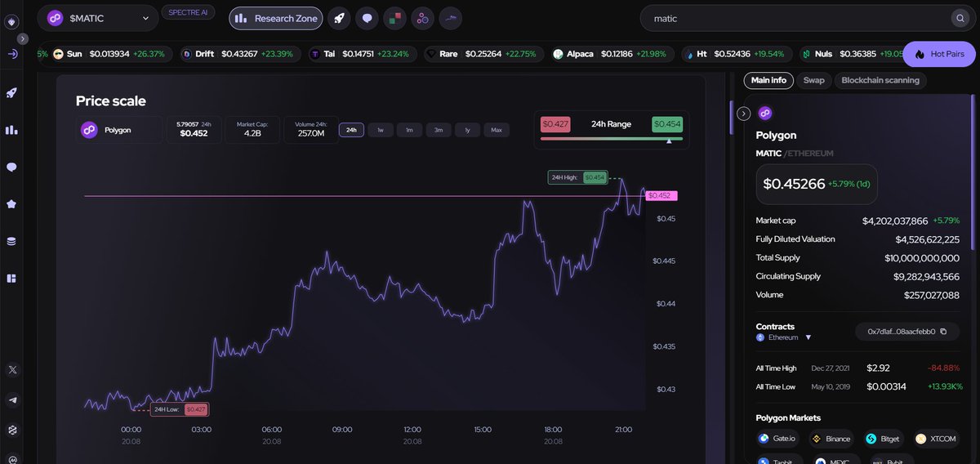980x464 pixels.
Task: Click the Market cap value $4,202,037,866
Action: 895,221
